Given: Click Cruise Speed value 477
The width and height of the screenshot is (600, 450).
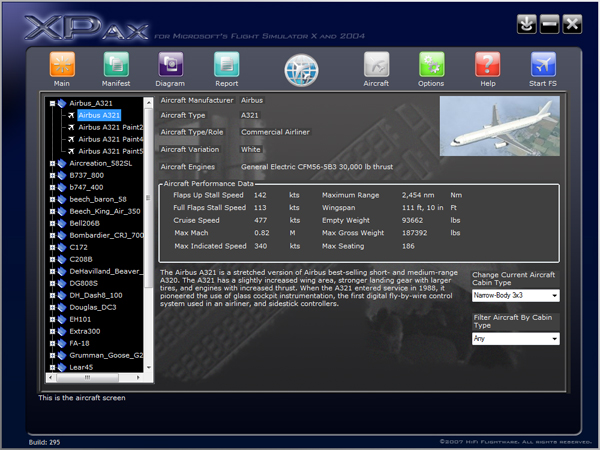Looking at the screenshot, I should click(261, 220).
